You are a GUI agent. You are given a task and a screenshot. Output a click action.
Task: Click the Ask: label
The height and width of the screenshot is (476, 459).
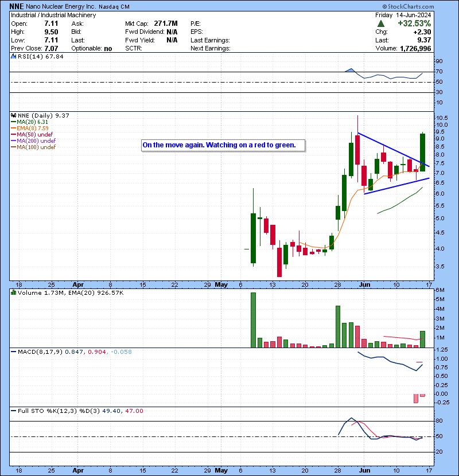[x=77, y=24]
